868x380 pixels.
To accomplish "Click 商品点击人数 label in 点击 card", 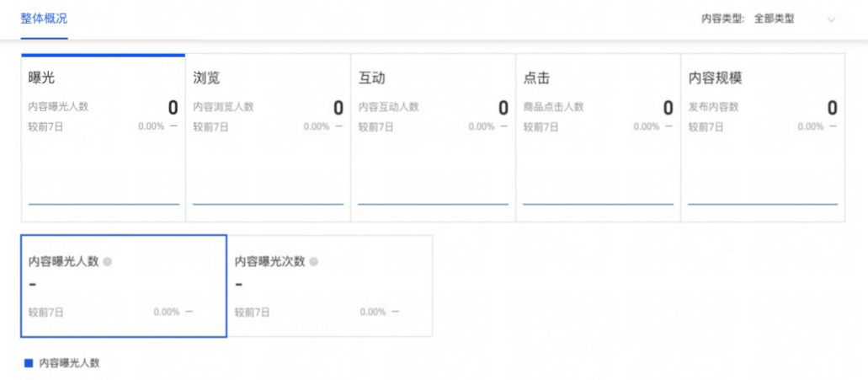I will [x=553, y=107].
